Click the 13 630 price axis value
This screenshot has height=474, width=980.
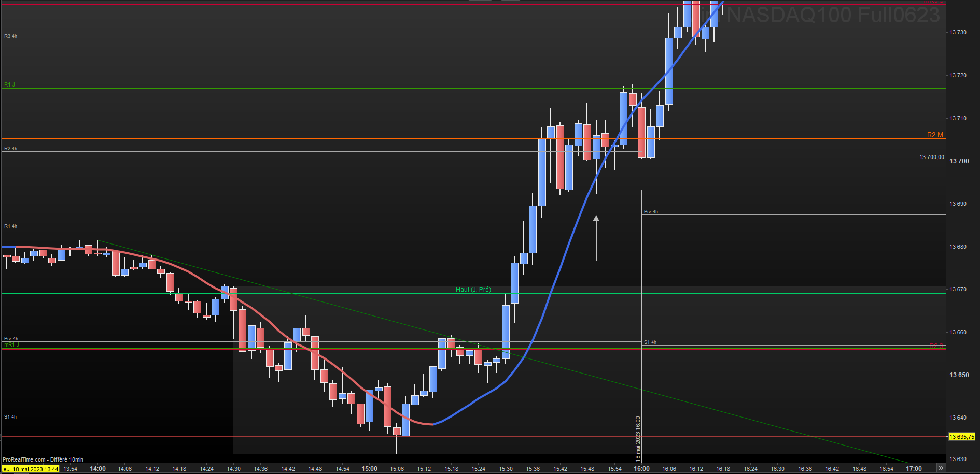coord(958,459)
